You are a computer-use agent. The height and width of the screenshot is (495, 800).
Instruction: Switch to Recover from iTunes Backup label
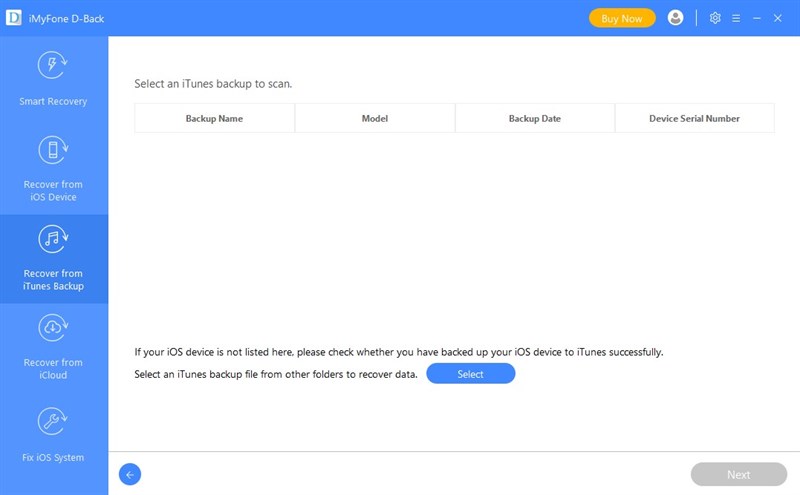[x=53, y=280]
